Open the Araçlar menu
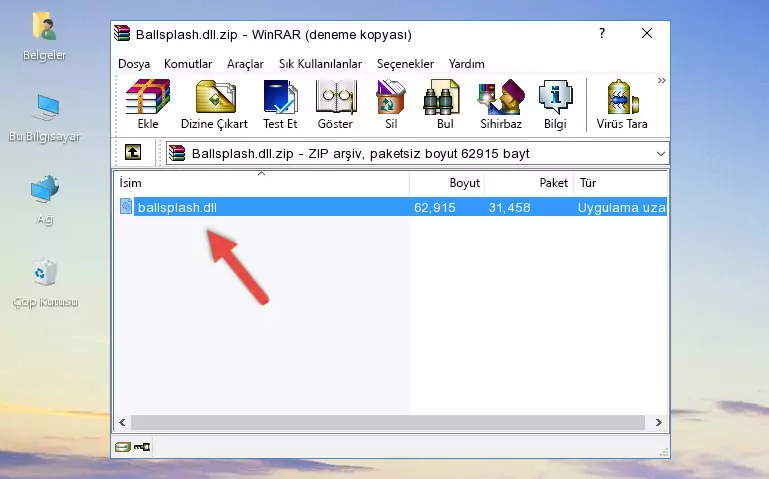The width and height of the screenshot is (769, 479). [245, 64]
